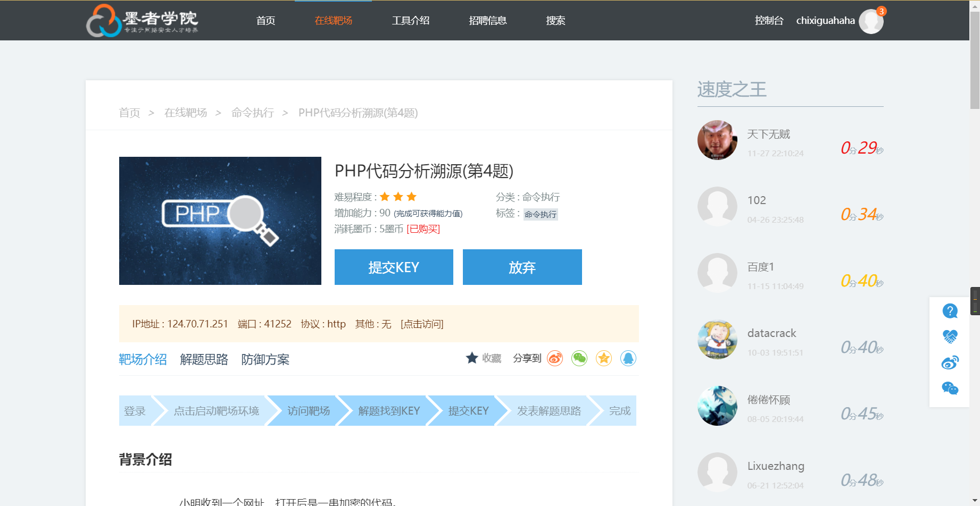Click the notification badge on the avatar
Viewport: 980px width, 506px height.
[x=881, y=10]
